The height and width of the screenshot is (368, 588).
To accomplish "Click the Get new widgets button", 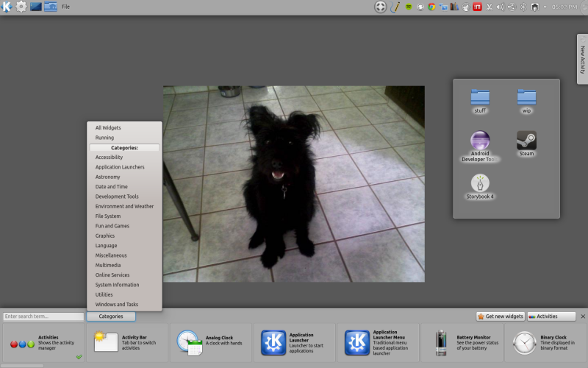I will click(500, 316).
